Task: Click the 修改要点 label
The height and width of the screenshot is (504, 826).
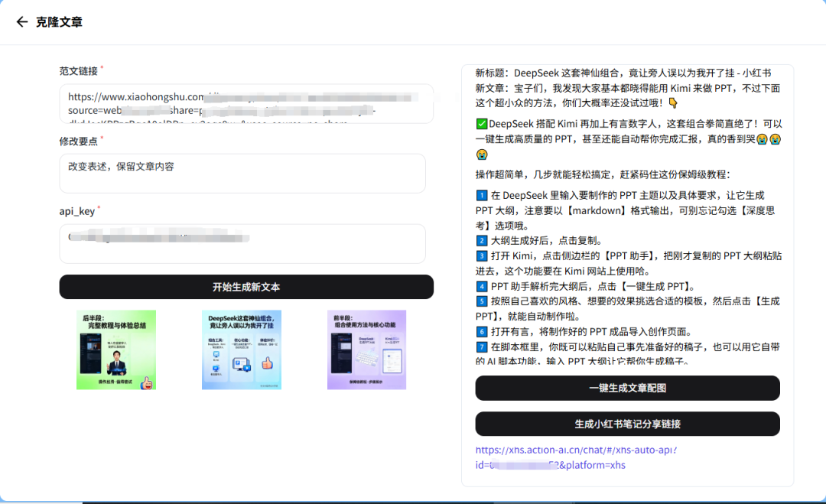Action: click(x=79, y=141)
